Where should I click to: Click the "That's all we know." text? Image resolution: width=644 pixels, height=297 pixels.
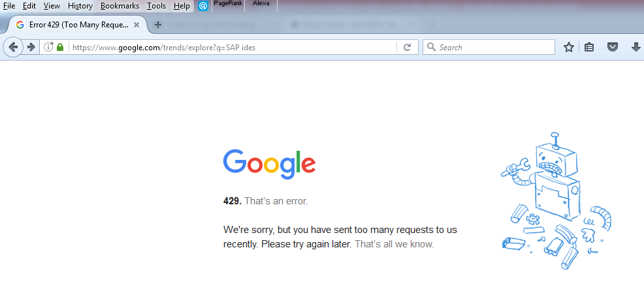pos(394,245)
